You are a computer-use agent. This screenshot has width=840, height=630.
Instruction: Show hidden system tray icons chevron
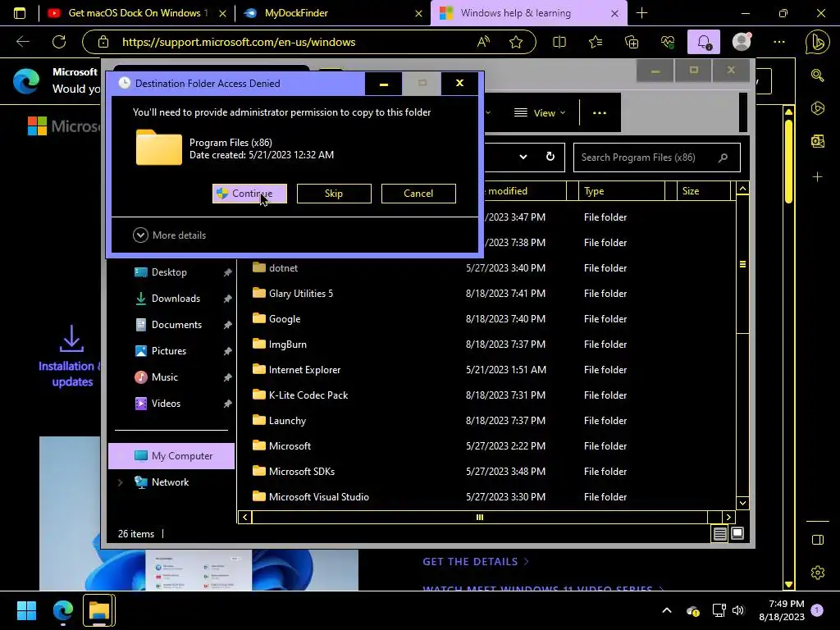[666, 610]
